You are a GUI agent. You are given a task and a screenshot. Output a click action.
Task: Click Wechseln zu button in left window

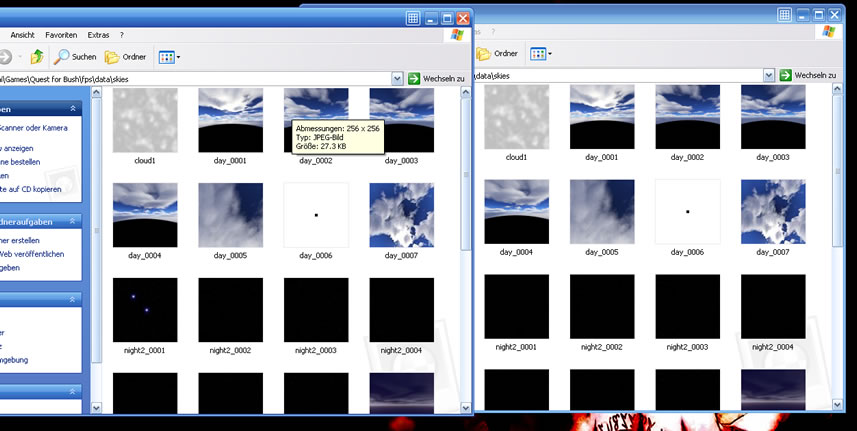coord(436,78)
